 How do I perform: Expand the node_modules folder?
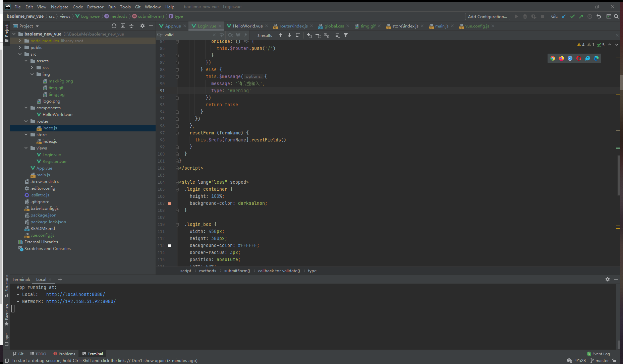[20, 41]
